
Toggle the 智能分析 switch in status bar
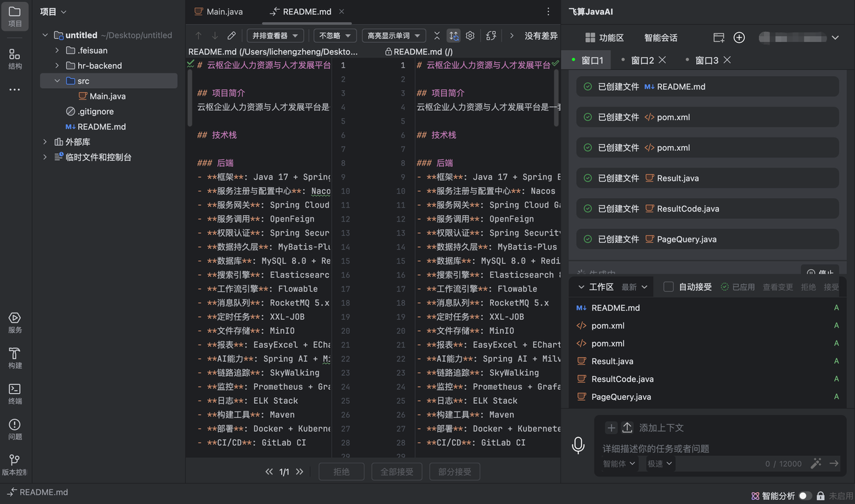click(806, 496)
